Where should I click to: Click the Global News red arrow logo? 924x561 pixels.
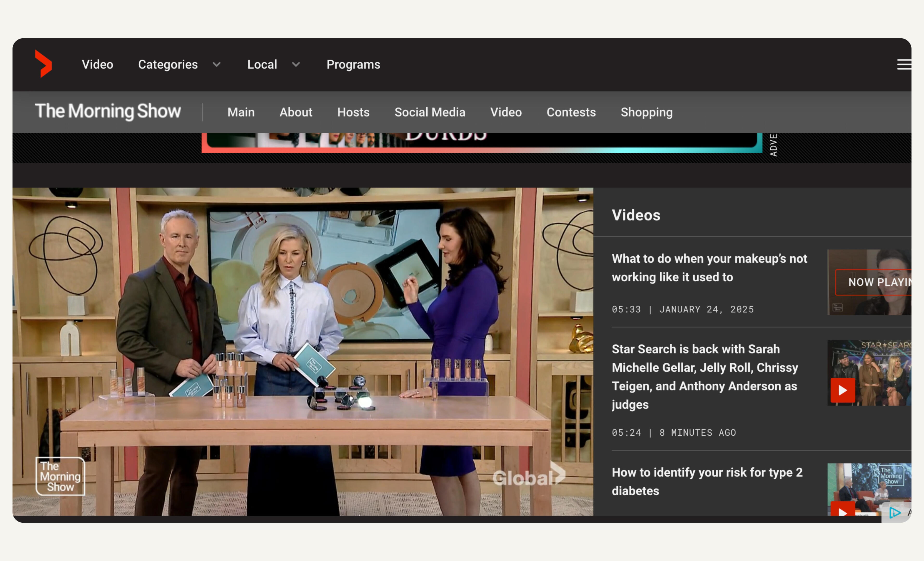44,64
